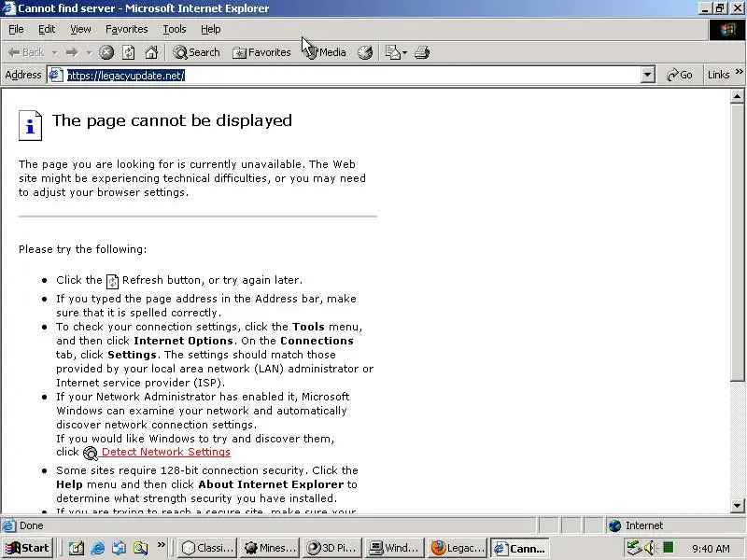The image size is (747, 560).
Task: Click the green square tray icon
Action: click(x=668, y=548)
